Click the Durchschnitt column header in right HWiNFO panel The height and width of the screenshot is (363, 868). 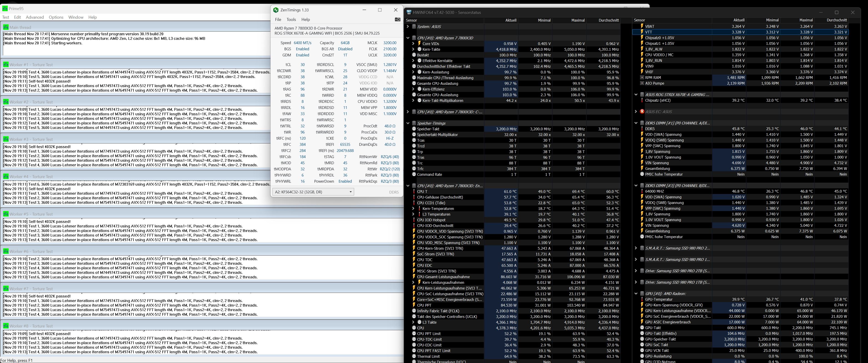click(831, 20)
